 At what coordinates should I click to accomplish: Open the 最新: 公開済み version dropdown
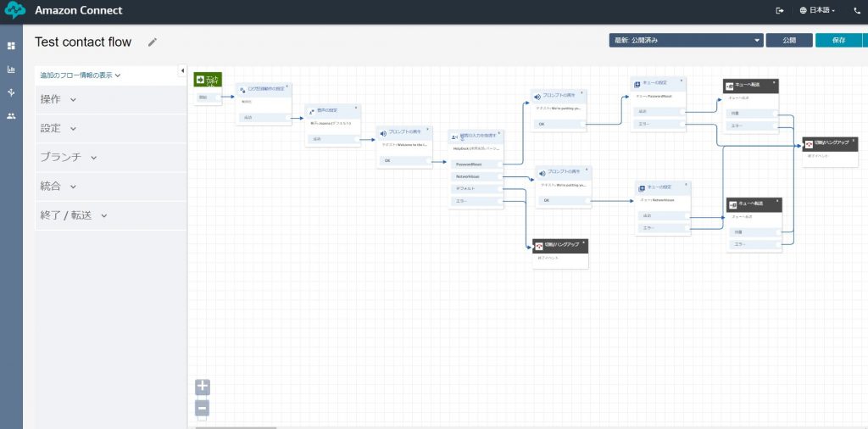[686, 40]
